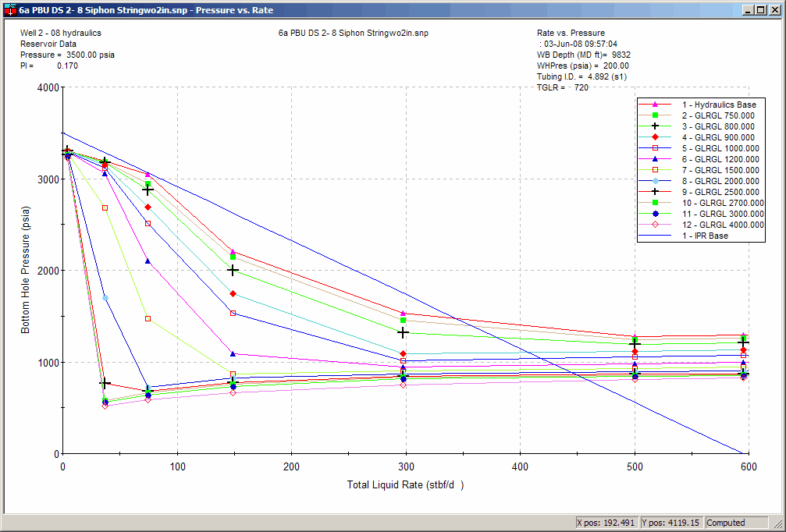Select legend entry 1 - IPR Base
Viewport: 786px width, 532px height.
point(701,236)
